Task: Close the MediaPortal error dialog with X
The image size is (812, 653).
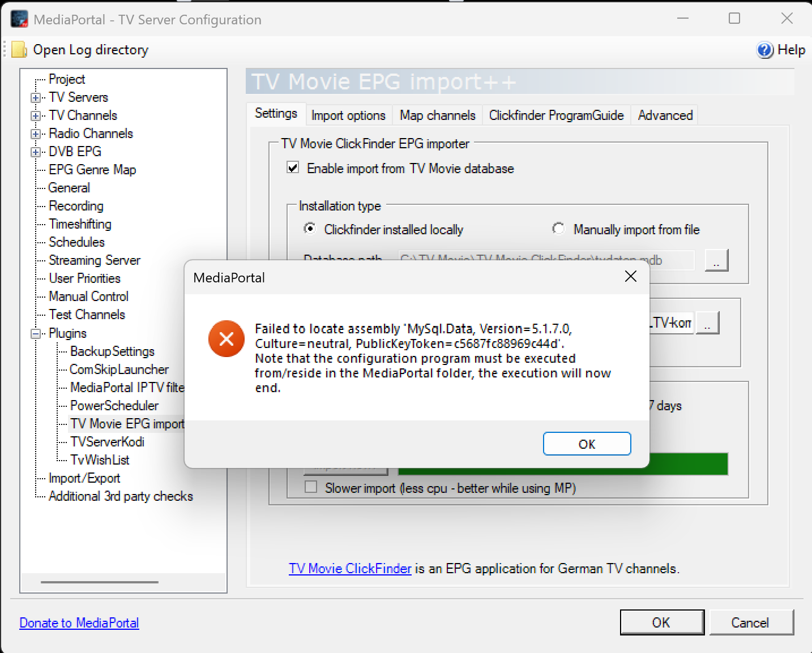Action: click(630, 276)
